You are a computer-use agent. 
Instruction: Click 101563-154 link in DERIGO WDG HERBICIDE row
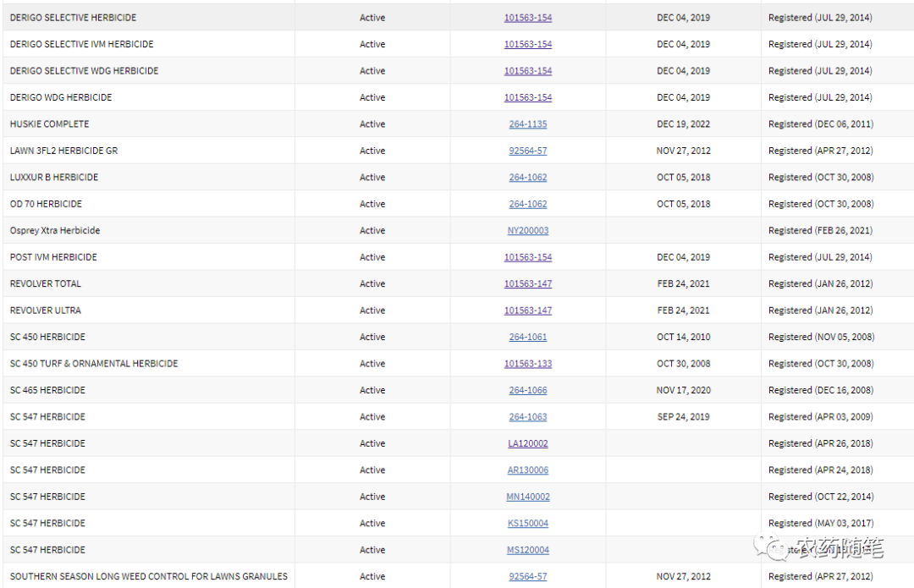pyautogui.click(x=527, y=97)
